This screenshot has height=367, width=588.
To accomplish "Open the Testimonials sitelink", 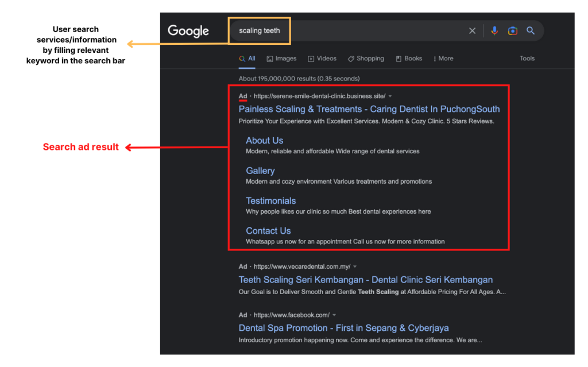I will 271,201.
